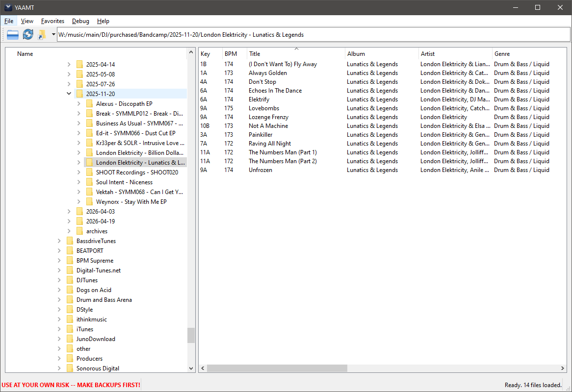Click the scroll up arrow of folder tree

coord(191,52)
